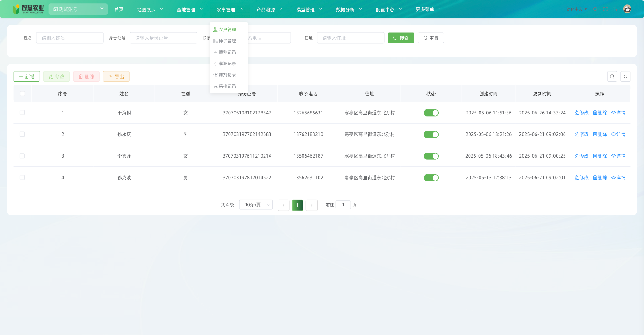
Task: Choose 灌溉记录 in the dropdown menu
Action: coord(227,64)
